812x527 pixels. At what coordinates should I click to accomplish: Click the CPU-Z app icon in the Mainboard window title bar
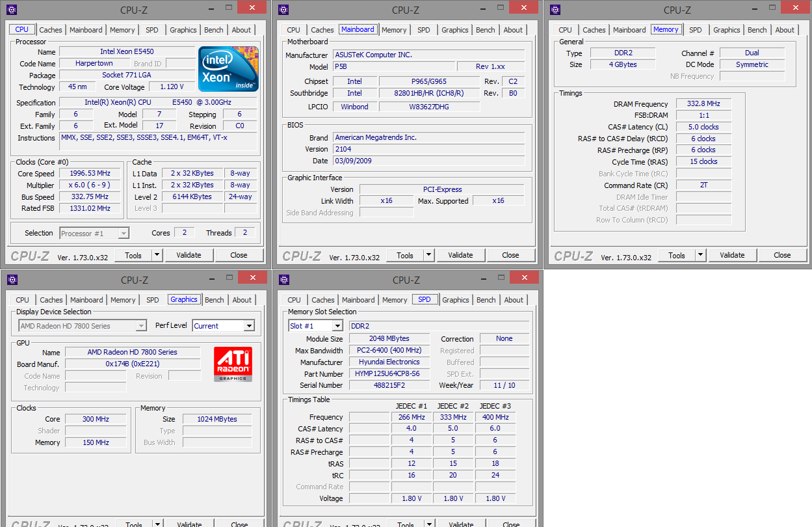pos(284,10)
